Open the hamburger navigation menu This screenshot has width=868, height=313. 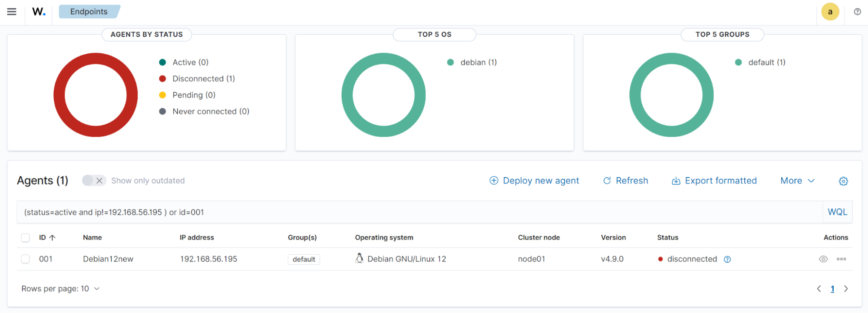[x=12, y=12]
